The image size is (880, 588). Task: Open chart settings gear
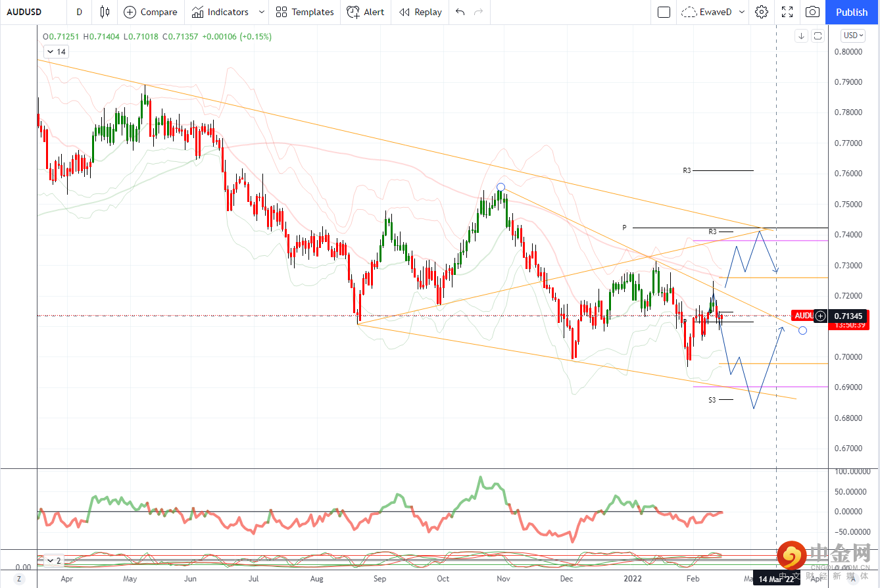coord(762,12)
